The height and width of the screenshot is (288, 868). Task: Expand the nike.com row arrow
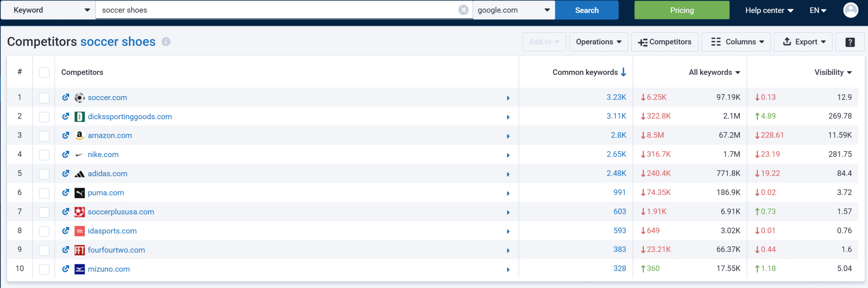[x=508, y=155]
